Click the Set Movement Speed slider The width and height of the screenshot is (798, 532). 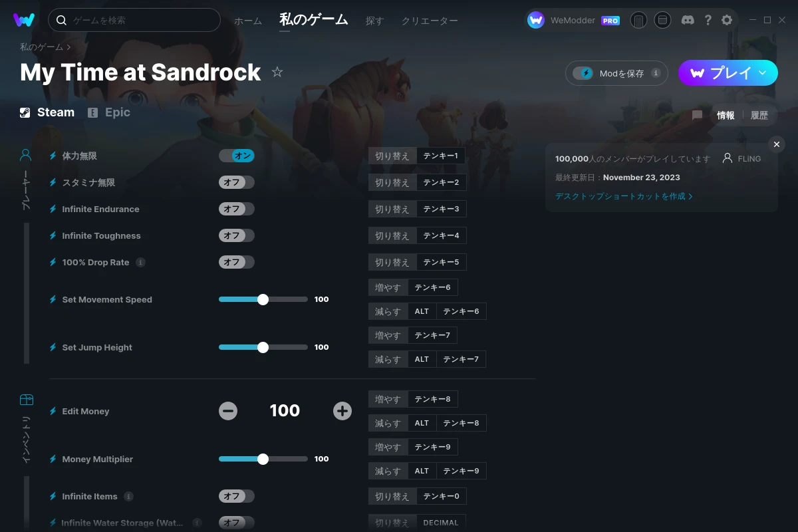[x=263, y=299]
